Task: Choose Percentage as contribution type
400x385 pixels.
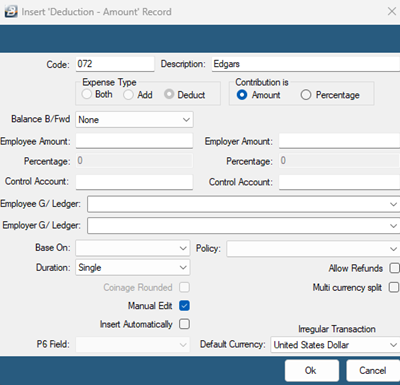Action: point(306,95)
